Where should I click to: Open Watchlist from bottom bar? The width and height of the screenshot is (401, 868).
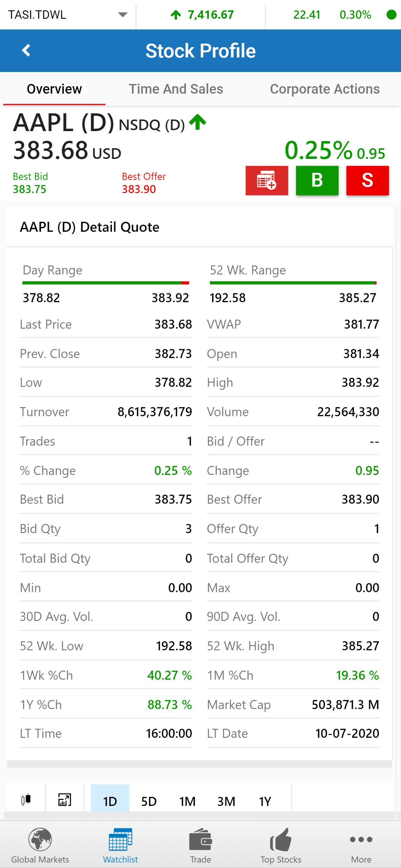pos(120,845)
